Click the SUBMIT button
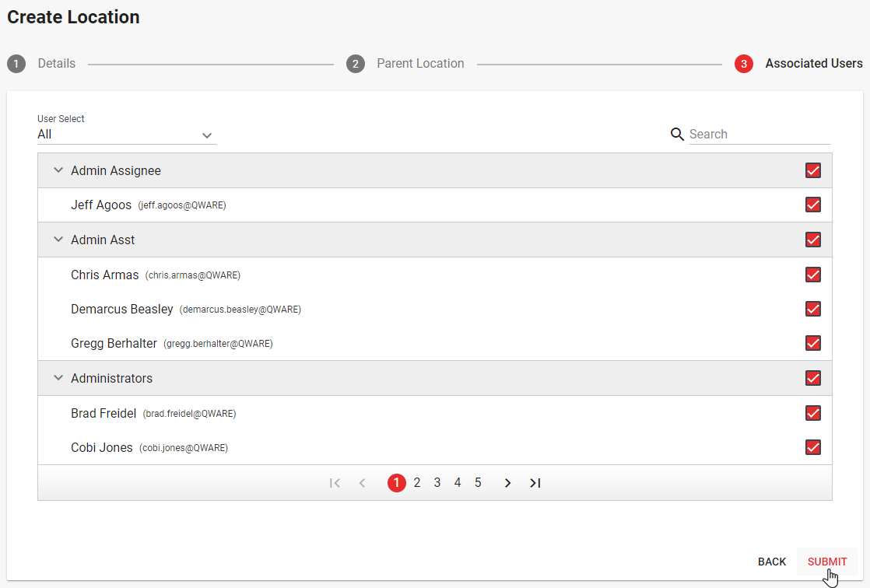The image size is (870, 588). tap(827, 562)
